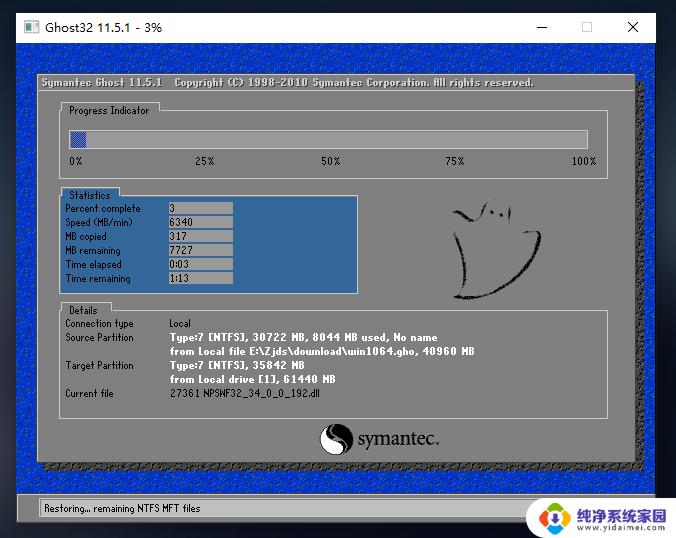Click the Progress Indicator group label

pyautogui.click(x=109, y=111)
